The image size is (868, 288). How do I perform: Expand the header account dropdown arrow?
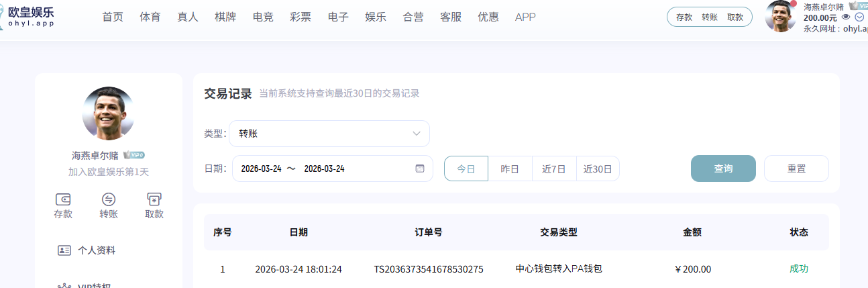(859, 17)
